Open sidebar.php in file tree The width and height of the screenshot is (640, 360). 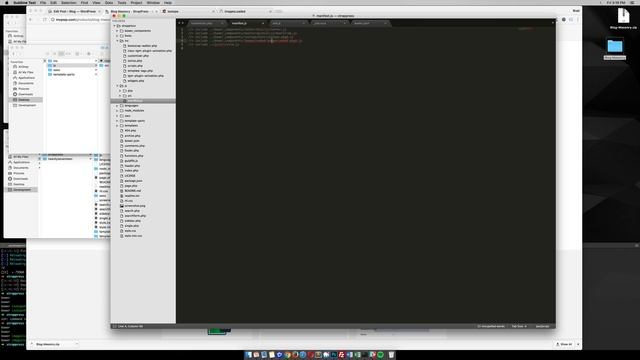[132, 221]
